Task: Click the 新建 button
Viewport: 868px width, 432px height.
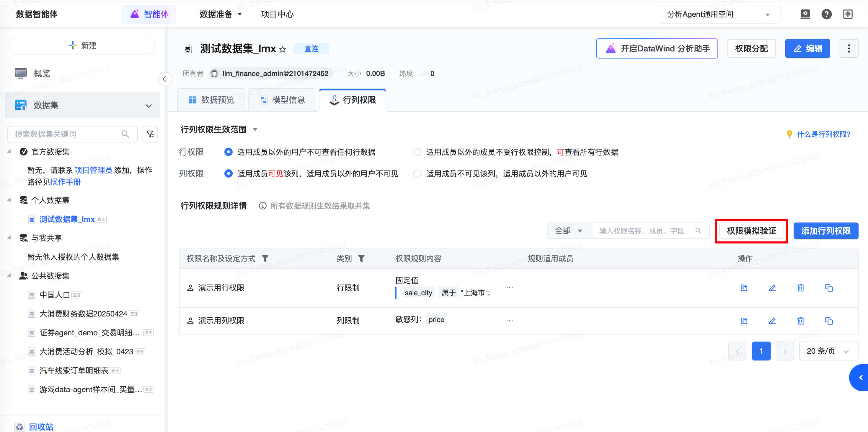Action: click(x=82, y=46)
